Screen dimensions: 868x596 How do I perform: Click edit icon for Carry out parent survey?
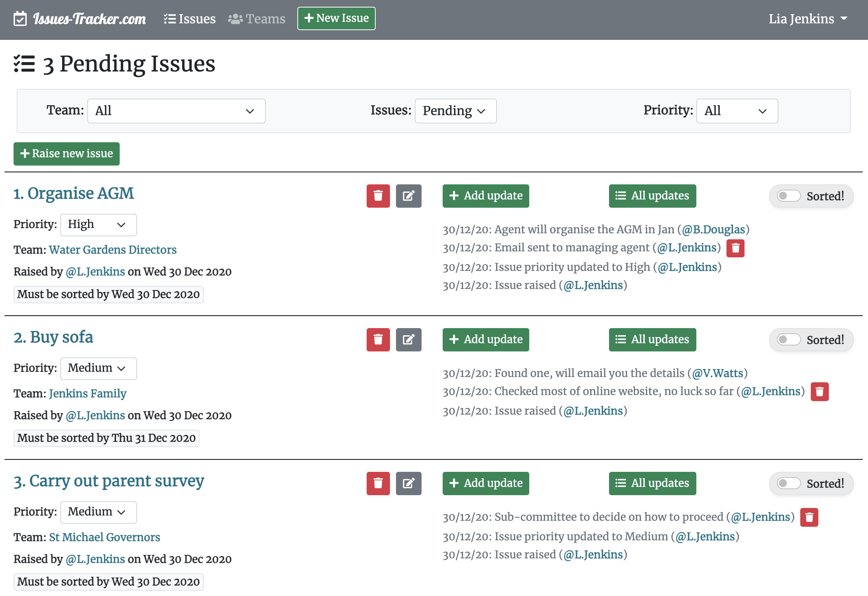coord(408,483)
